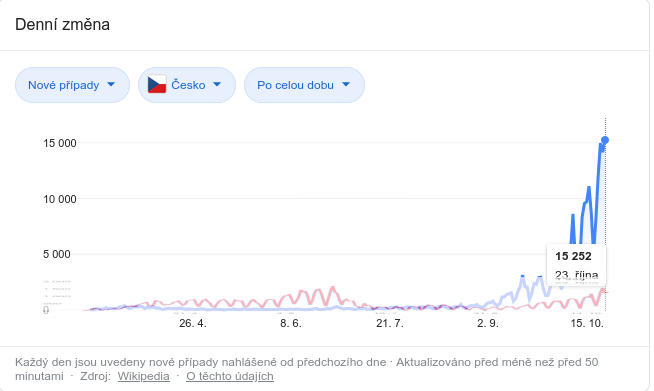Viewport: 654px width, 391px height.
Task: Click the 15 252 tooltip box
Action: [576, 265]
